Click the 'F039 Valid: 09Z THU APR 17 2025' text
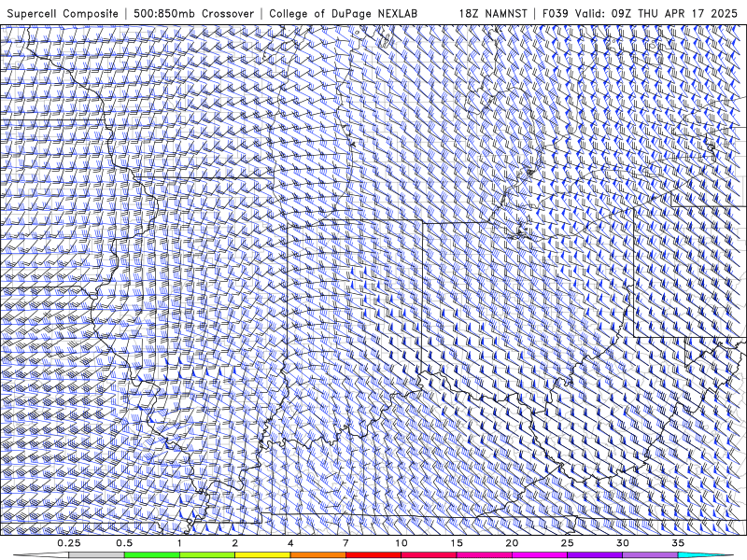 click(640, 13)
